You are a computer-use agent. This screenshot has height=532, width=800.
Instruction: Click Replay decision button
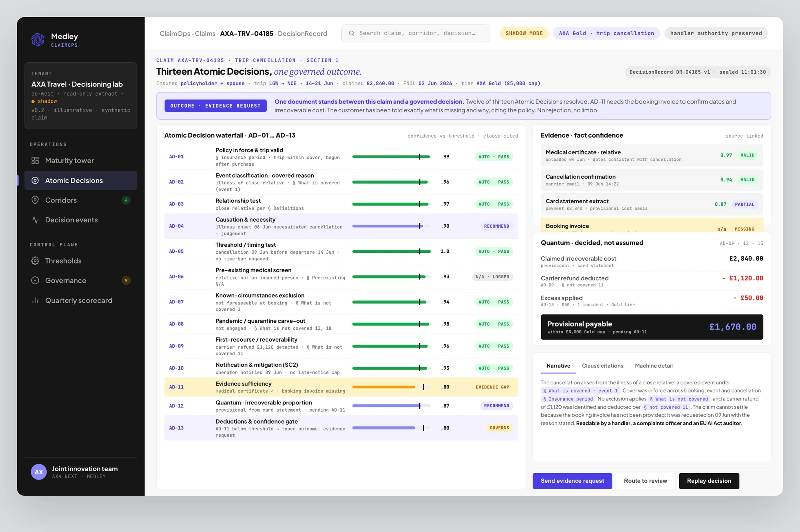(709, 481)
